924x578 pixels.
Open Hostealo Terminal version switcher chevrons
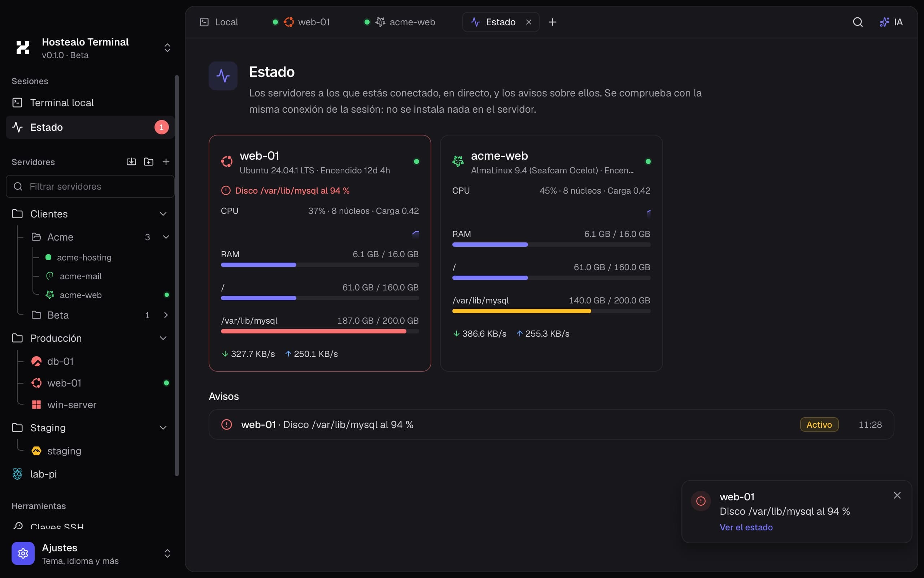click(167, 48)
